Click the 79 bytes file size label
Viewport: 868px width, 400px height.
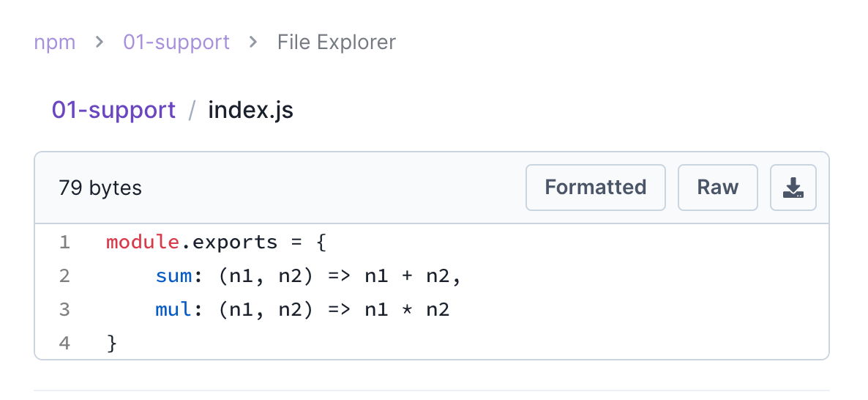tap(100, 188)
